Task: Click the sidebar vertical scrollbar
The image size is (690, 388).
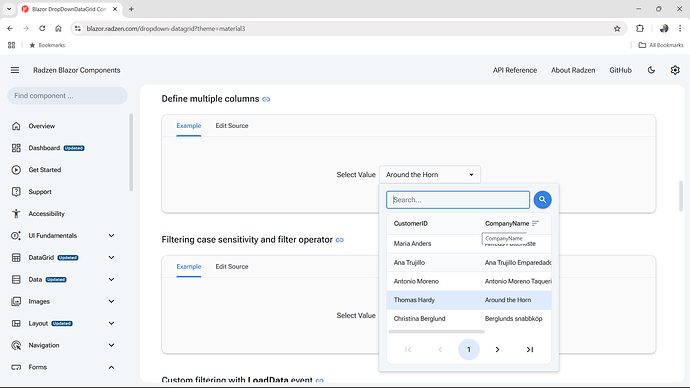Action: [x=131, y=152]
